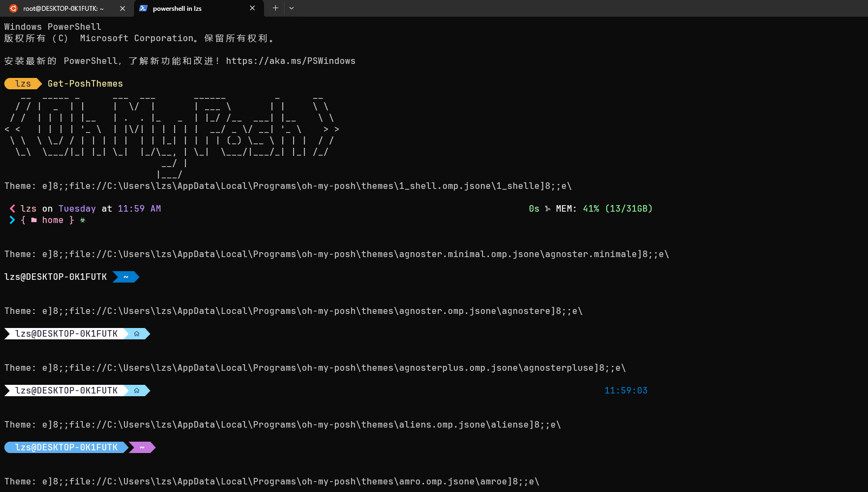
Task: Click the blue right chevron prompt icon
Action: click(12, 220)
